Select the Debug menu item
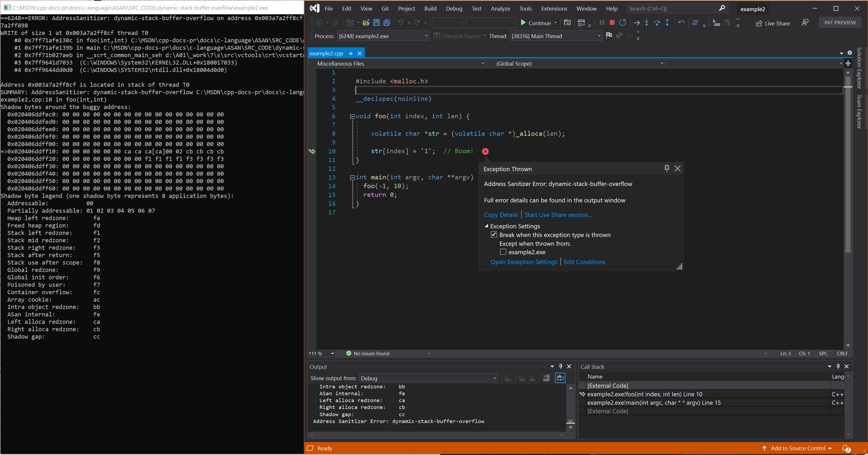868x455 pixels. click(x=454, y=8)
